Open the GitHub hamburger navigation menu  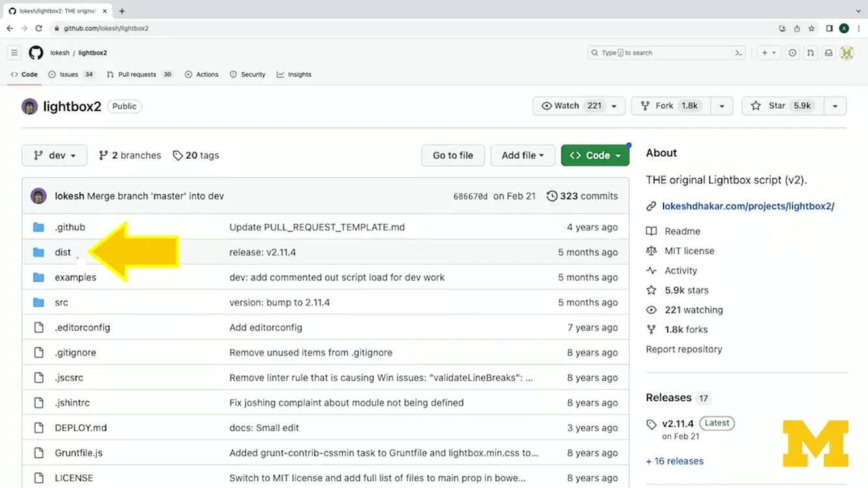point(14,53)
